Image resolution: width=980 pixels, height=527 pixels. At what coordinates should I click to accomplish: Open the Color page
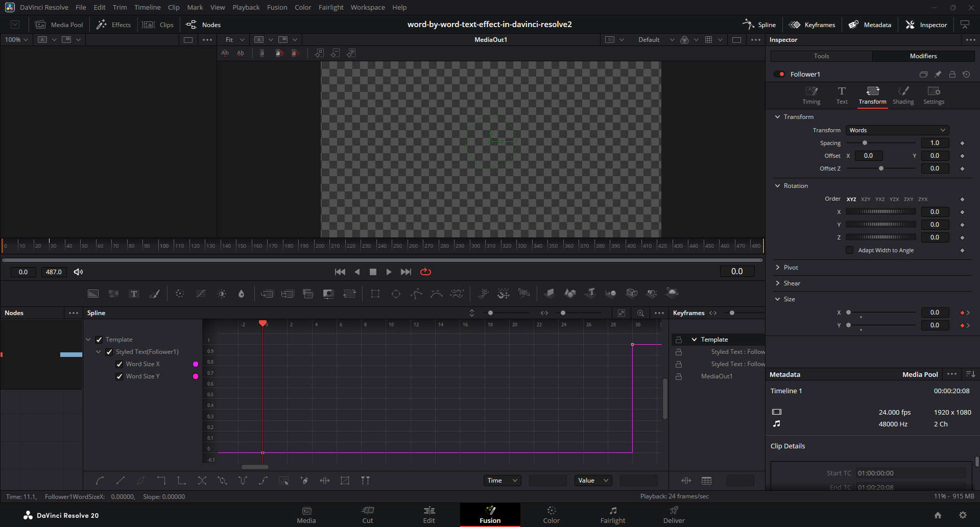coord(551,515)
